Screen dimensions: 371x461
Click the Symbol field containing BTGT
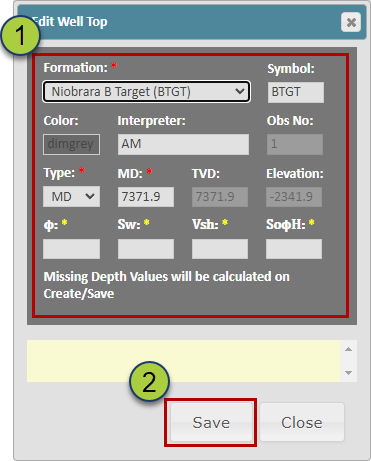pyautogui.click(x=296, y=92)
